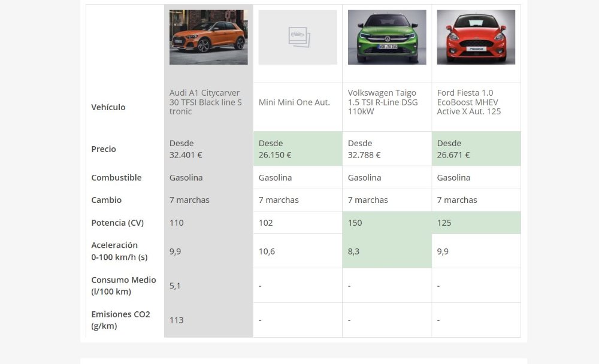Select the Aceleración 0-100 km/h row label
Screen dimensions: 599x364
[119, 251]
